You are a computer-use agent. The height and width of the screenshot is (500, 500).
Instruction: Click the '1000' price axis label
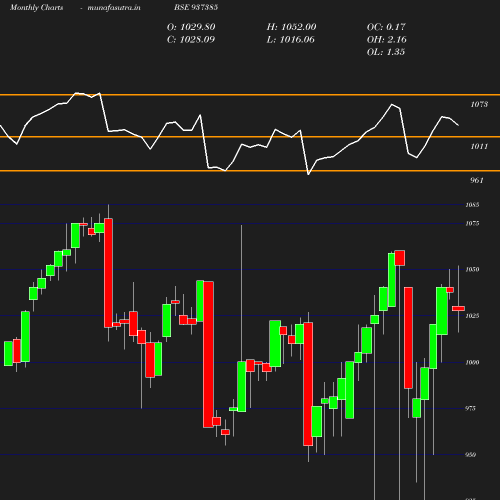[472, 362]
